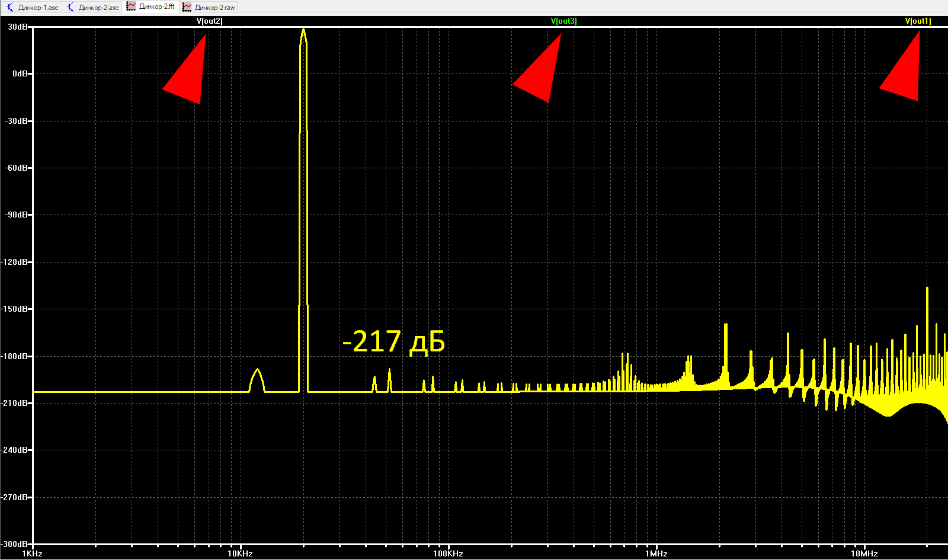Image resolution: width=948 pixels, height=560 pixels.
Task: Click the -120dB axis label
Action: pos(15,262)
